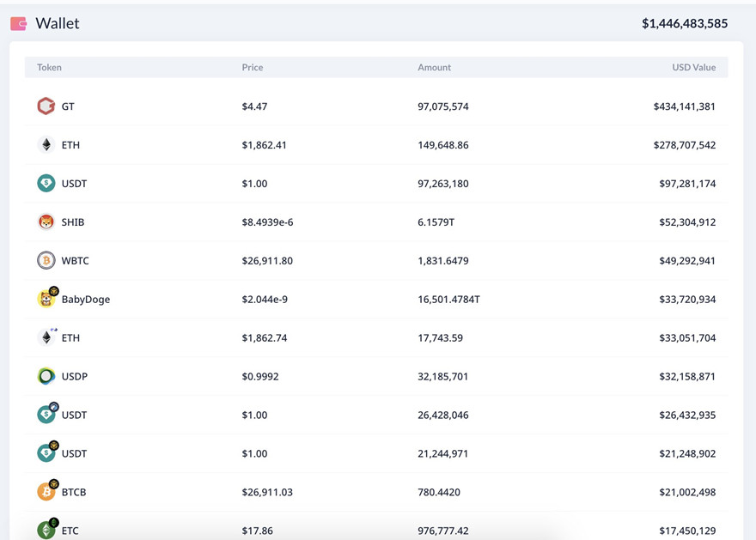
Task: Click the BabyDoge token icon
Action: click(47, 298)
